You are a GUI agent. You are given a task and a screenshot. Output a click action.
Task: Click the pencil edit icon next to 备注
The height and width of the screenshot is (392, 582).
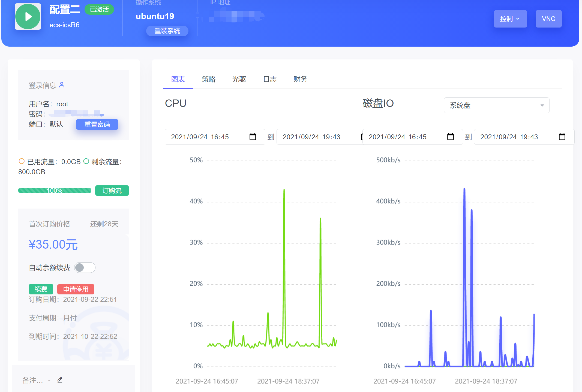(x=60, y=380)
